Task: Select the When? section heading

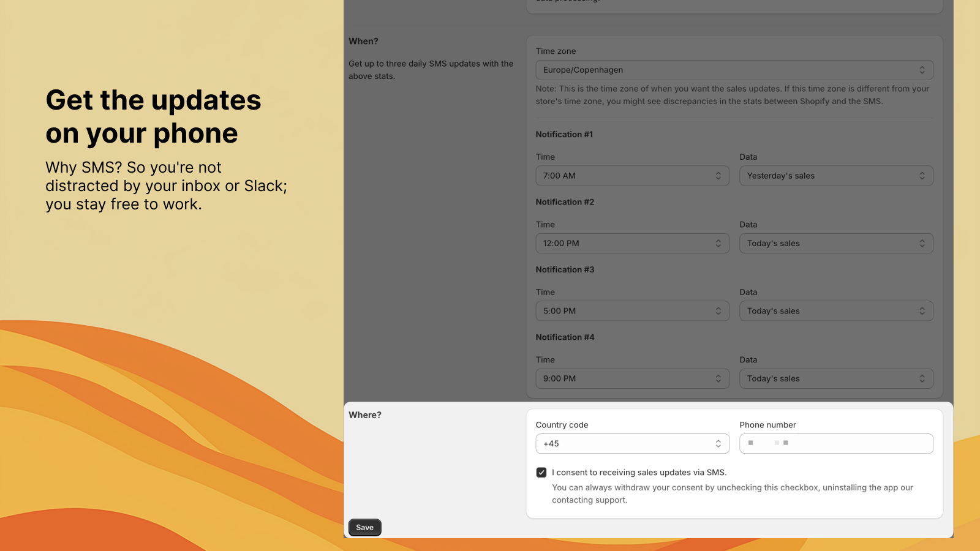Action: [x=362, y=41]
